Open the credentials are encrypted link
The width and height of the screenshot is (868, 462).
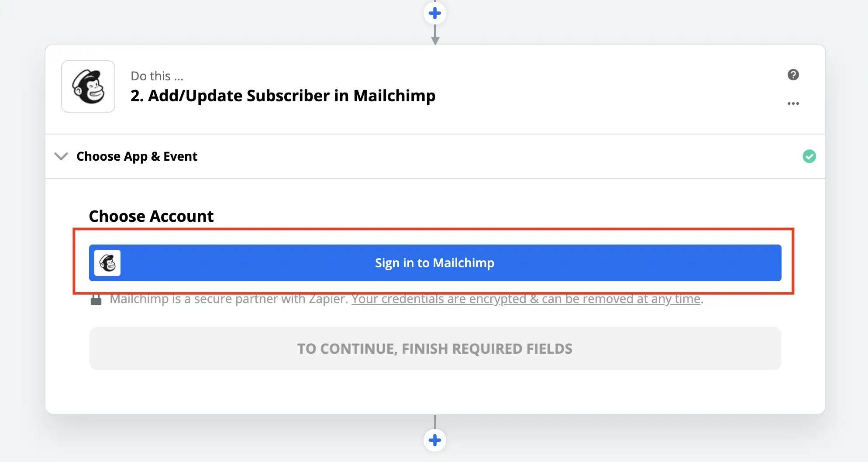pos(526,299)
